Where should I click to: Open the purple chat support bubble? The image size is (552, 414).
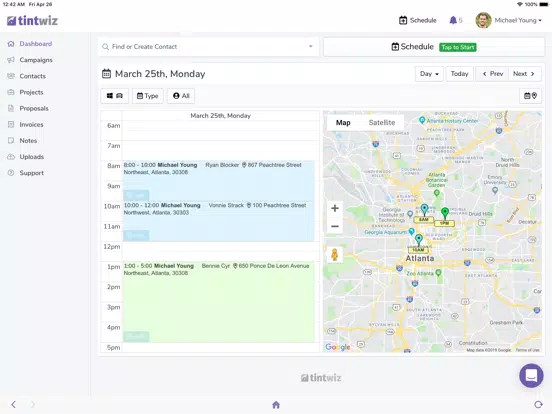coord(531,375)
